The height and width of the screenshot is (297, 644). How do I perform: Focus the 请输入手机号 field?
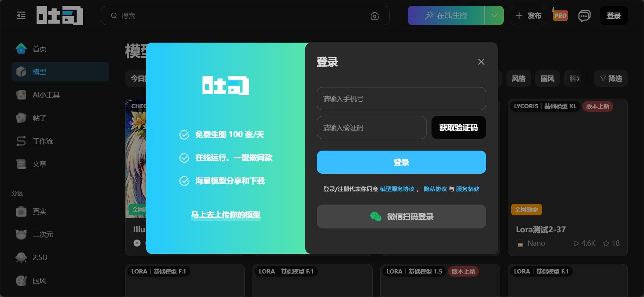(x=401, y=99)
